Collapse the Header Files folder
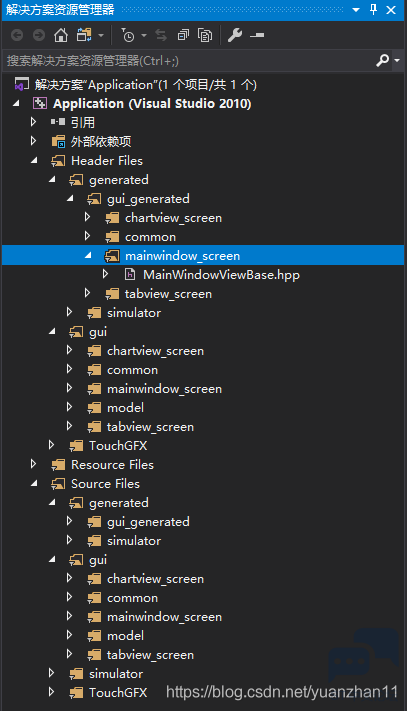The image size is (407, 711). pyautogui.click(x=34, y=160)
